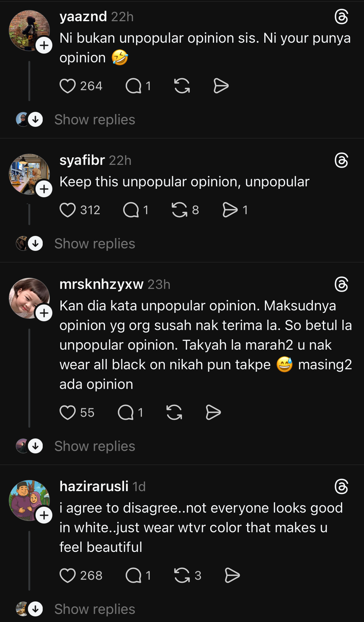Follow yaaznd using plus badge
364x622 pixels.
click(44, 45)
